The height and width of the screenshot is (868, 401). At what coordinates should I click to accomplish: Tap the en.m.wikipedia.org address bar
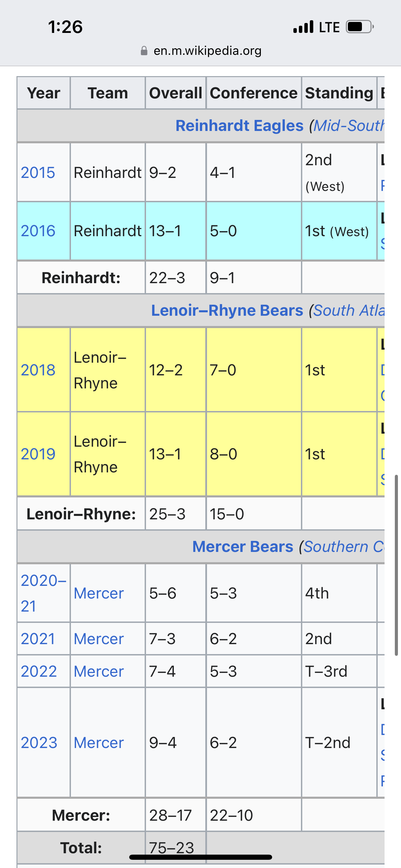(x=201, y=51)
